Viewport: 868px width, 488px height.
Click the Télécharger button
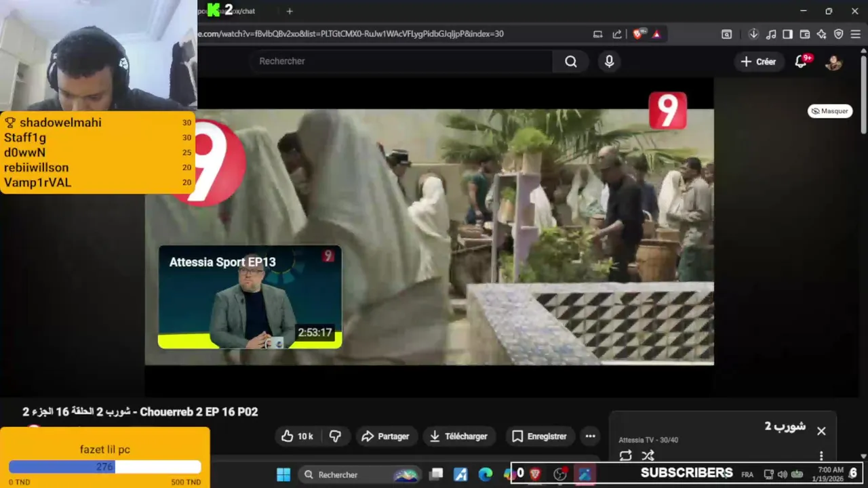pyautogui.click(x=459, y=436)
